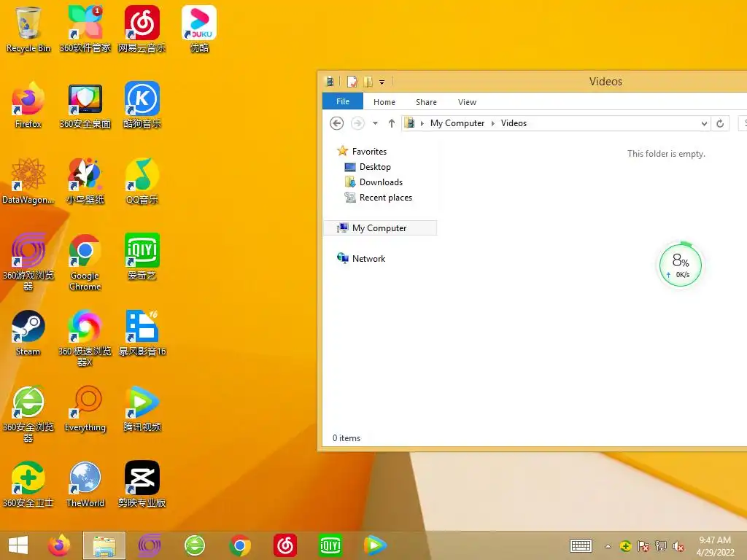Screen dimensions: 747x560
Task: Open 360安全浏览器 from the taskbar
Action: pos(194,545)
